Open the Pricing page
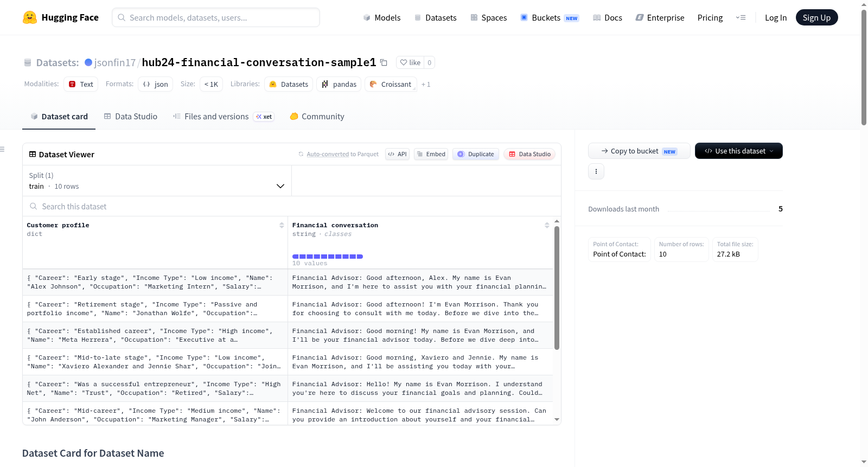Screen dimensions: 868x467 [x=710, y=17]
